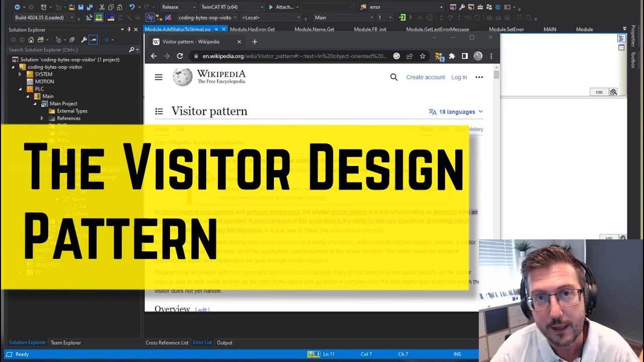This screenshot has height=362, width=644.
Task: Open Wikipedia personal tools ellipsis menu
Action: pyautogui.click(x=479, y=77)
